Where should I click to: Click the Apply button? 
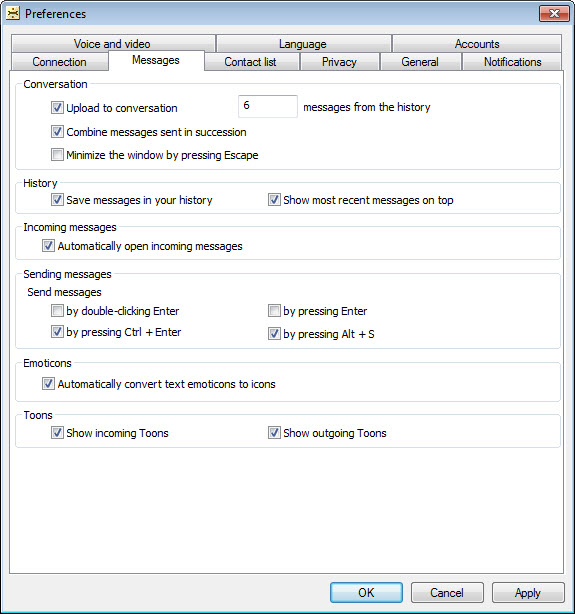coord(528,592)
